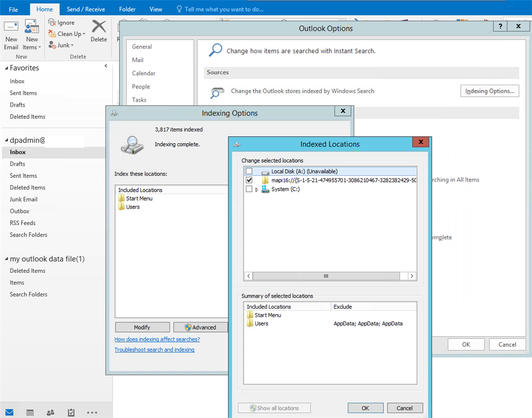The height and width of the screenshot is (418, 532).
Task: Click the horizontal scrollbar thumb in locations tree
Action: tap(326, 276)
